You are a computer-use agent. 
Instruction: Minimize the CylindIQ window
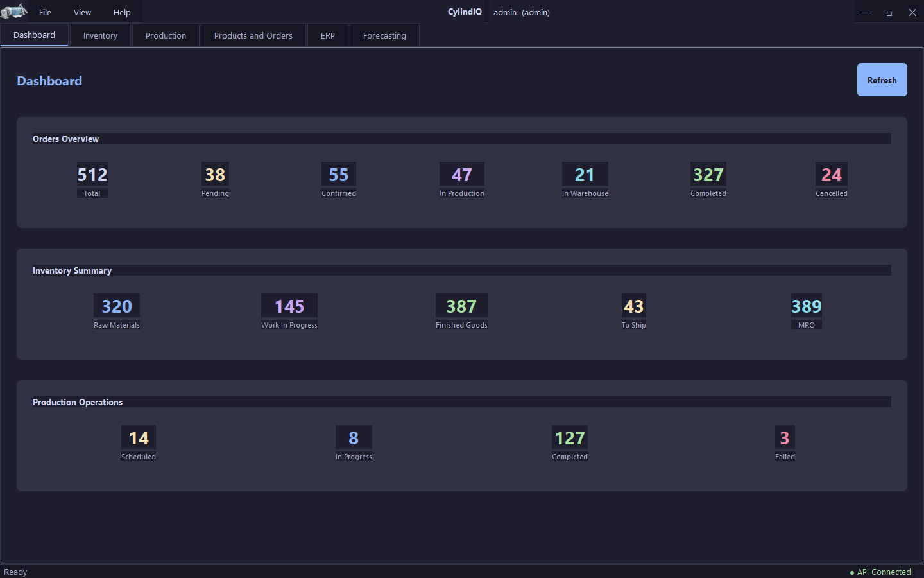point(866,12)
